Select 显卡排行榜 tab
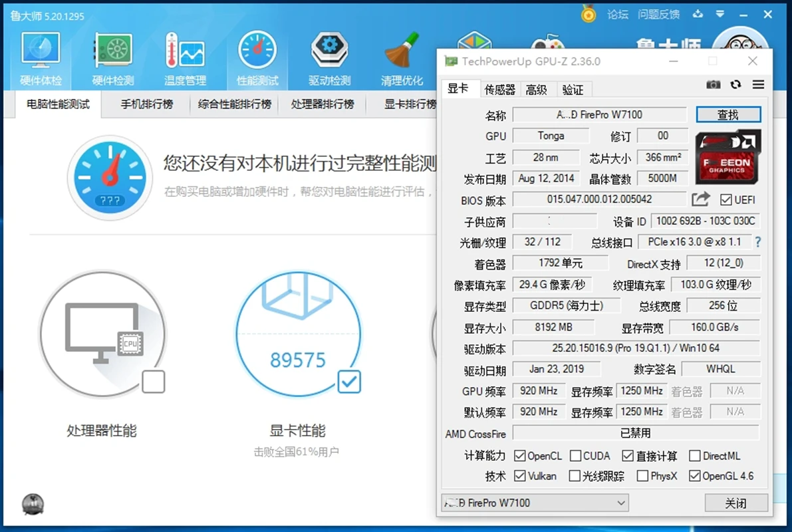This screenshot has height=532, width=792. click(410, 104)
